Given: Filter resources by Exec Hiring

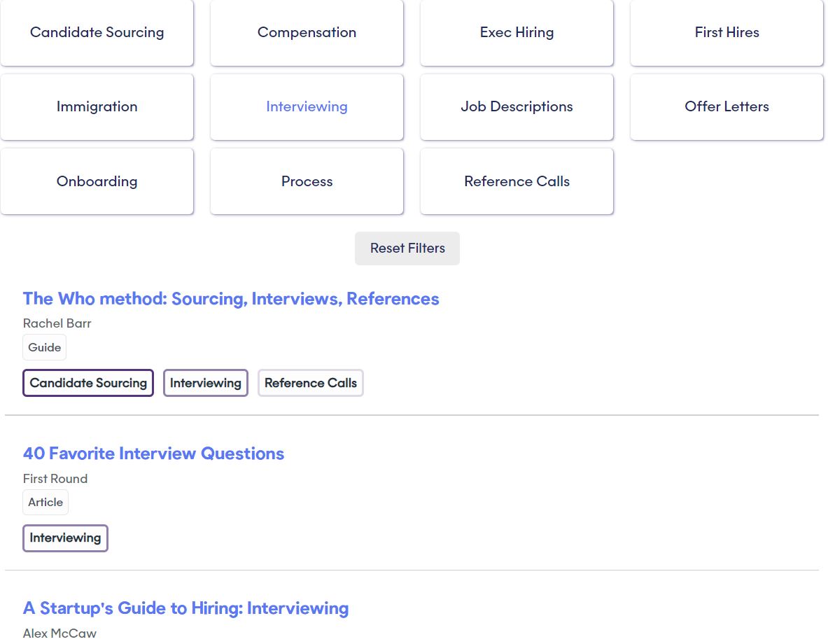Looking at the screenshot, I should pos(517,33).
